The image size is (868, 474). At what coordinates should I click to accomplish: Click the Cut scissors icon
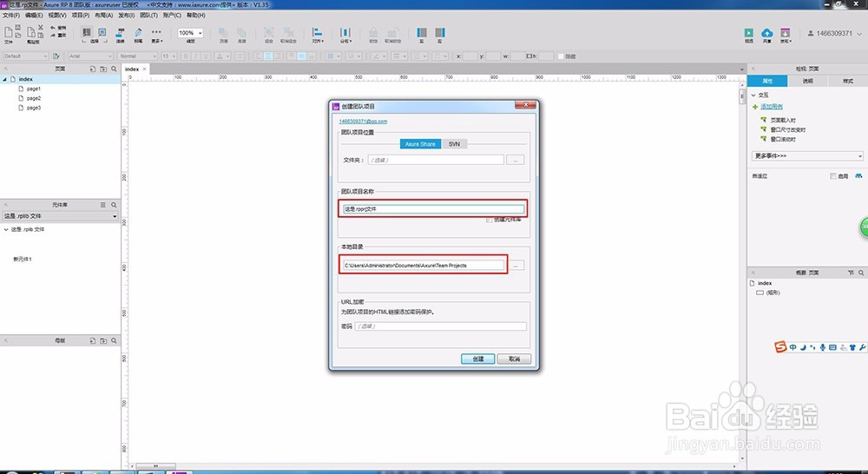tap(41, 27)
